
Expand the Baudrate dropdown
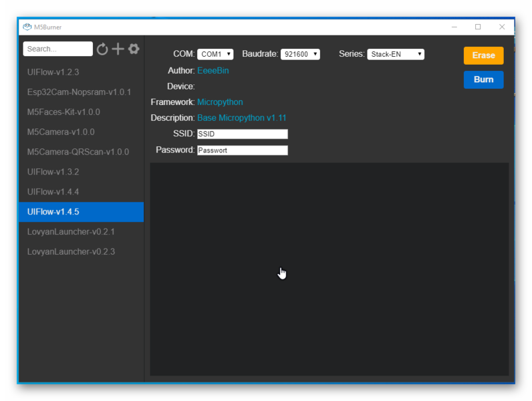click(x=300, y=54)
